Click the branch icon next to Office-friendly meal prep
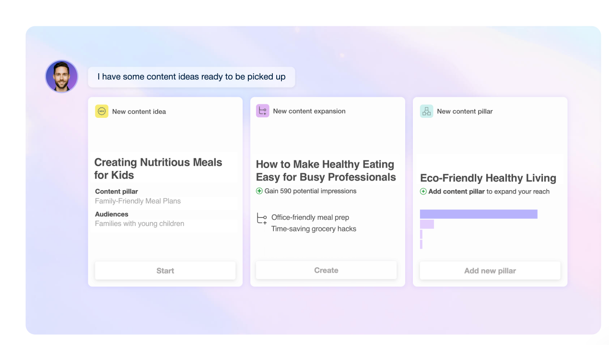 pyautogui.click(x=261, y=218)
